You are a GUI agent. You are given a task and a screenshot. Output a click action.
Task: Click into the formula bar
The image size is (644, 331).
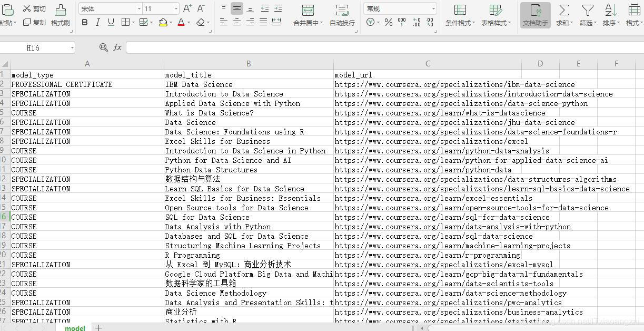click(385, 48)
